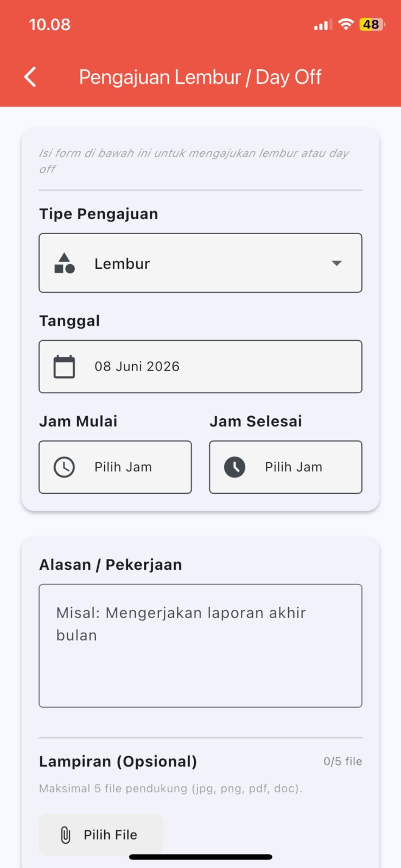Tap the calendar icon in Tanggal field

[64, 367]
